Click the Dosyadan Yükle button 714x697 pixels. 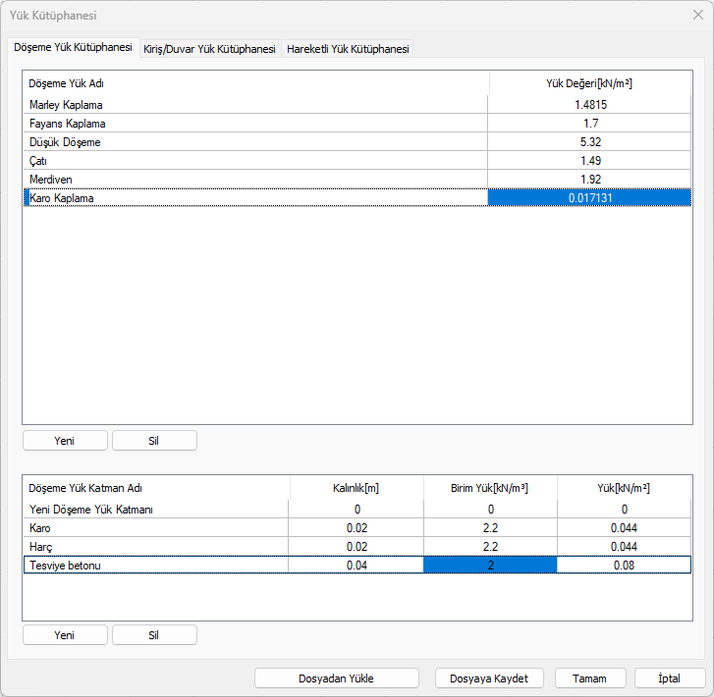(336, 678)
